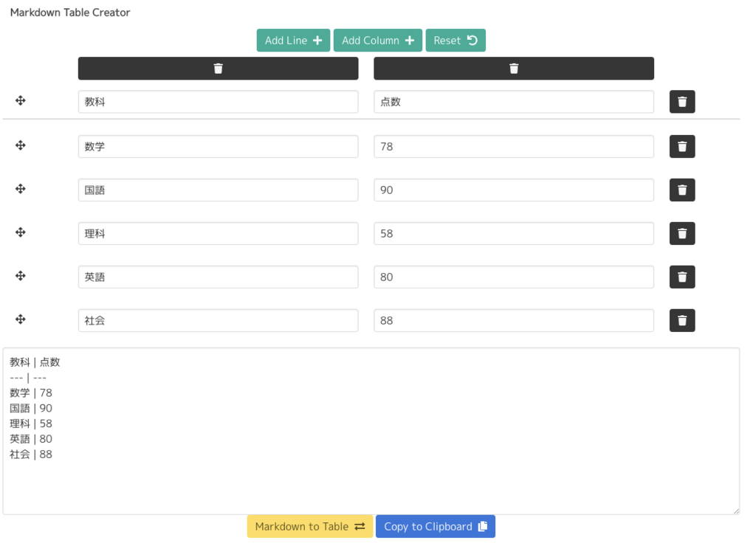The width and height of the screenshot is (756, 543).
Task: Delete the 理科 row
Action: tap(681, 233)
